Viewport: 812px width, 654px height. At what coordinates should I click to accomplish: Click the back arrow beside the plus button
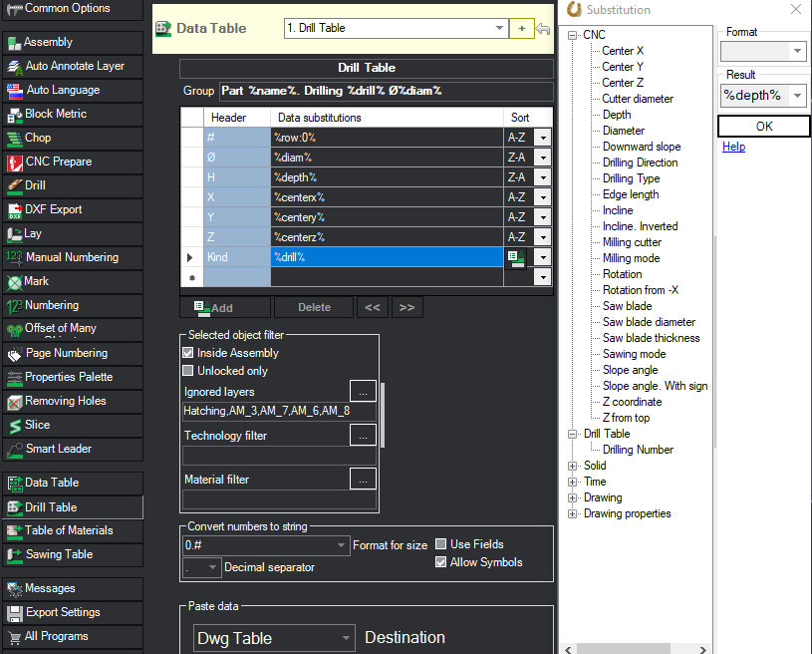coord(543,29)
